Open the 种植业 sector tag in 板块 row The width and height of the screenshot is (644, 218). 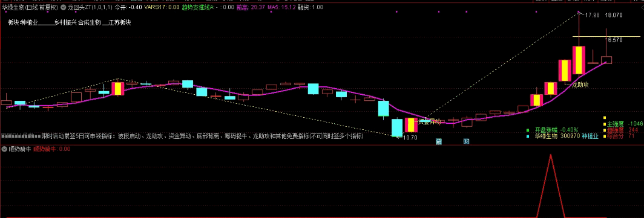click(x=29, y=22)
